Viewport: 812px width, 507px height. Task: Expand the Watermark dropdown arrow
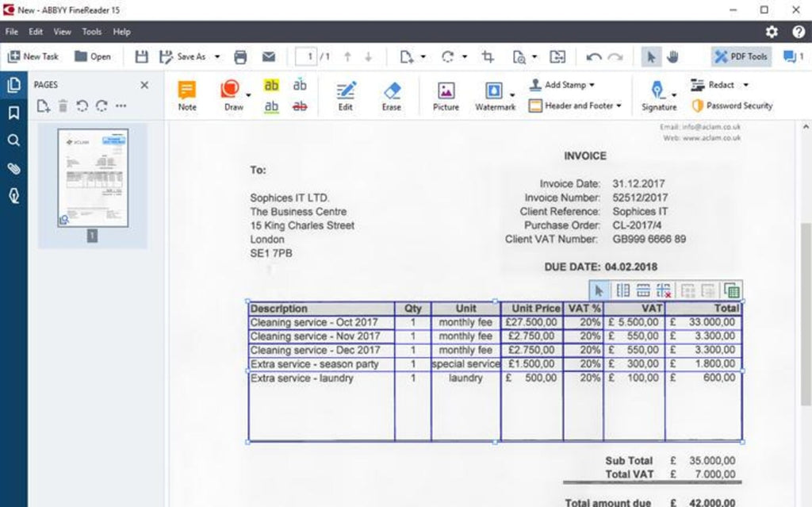(512, 95)
